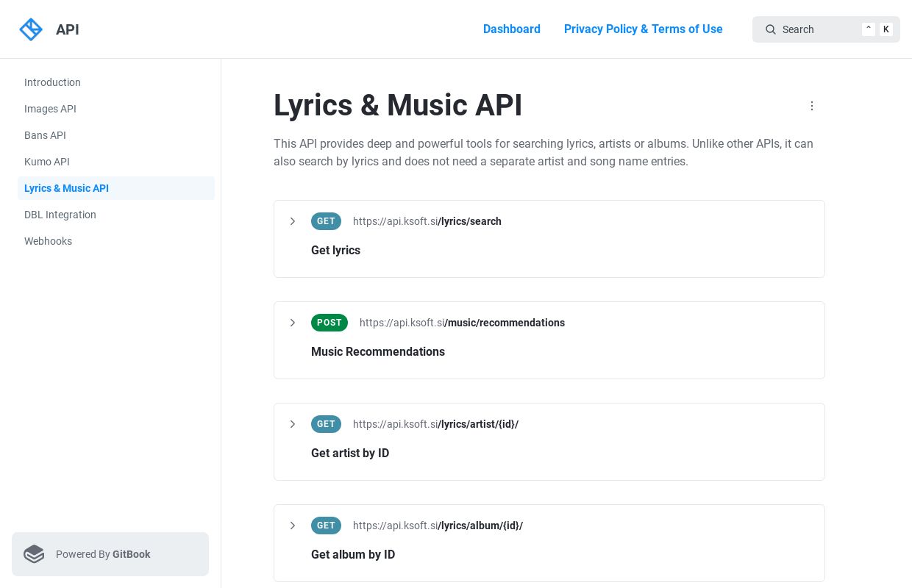Expand the Get album by ID chevron
This screenshot has height=588, width=912.
[293, 526]
